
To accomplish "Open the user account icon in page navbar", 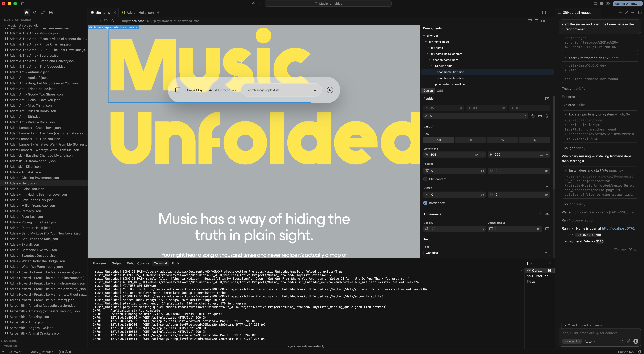I will pyautogui.click(x=330, y=90).
